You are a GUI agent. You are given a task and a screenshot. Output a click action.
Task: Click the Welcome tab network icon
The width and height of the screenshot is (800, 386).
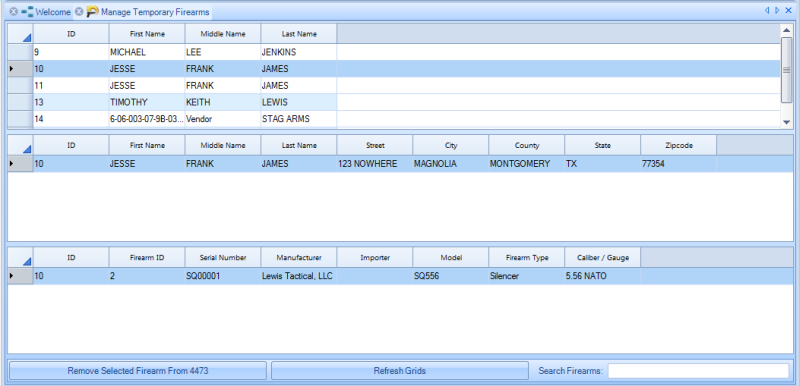[27, 11]
